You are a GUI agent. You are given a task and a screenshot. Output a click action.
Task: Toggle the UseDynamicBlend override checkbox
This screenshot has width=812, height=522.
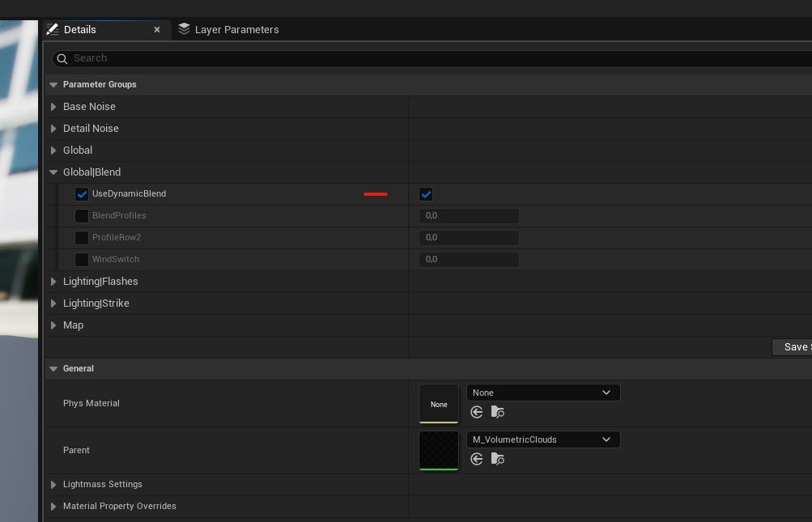click(x=81, y=194)
